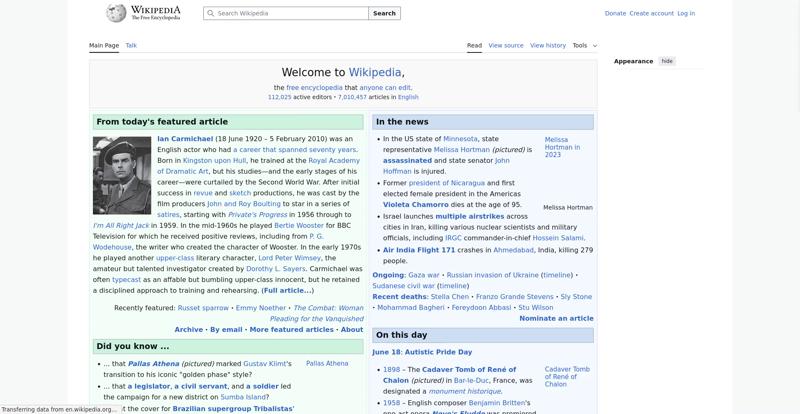Screen dimensions: 800x414
Task: Click the Full article link
Action: (x=287, y=290)
